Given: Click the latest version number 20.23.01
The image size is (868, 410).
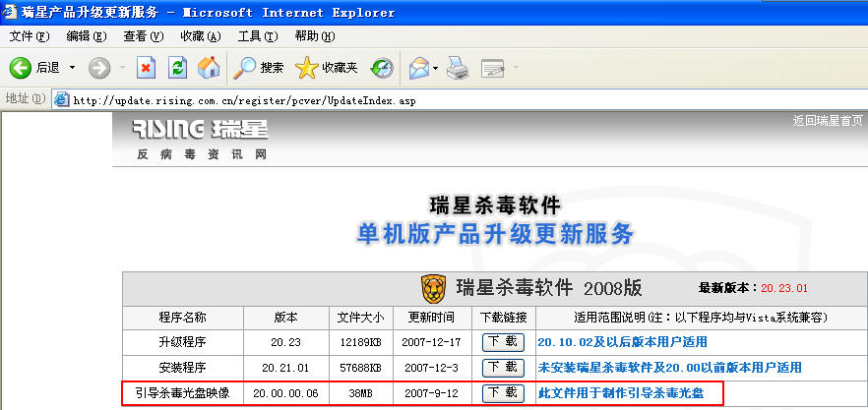Looking at the screenshot, I should tap(783, 288).
